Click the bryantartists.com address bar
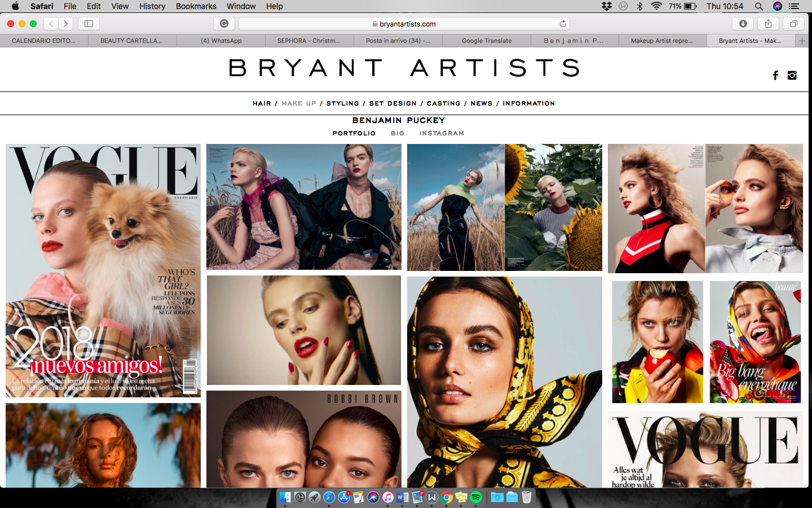 [x=404, y=24]
